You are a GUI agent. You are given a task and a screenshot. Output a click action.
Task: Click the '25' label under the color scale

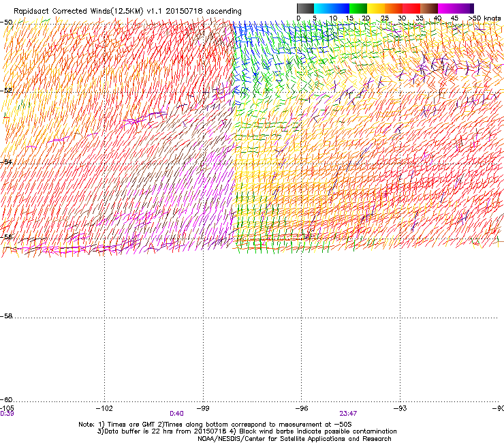[385, 18]
